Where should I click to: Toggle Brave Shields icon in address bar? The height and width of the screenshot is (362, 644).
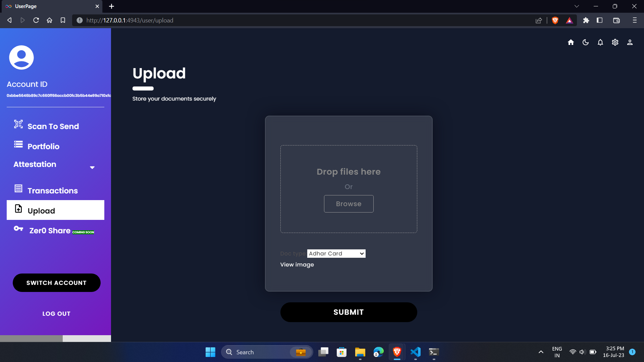555,20
